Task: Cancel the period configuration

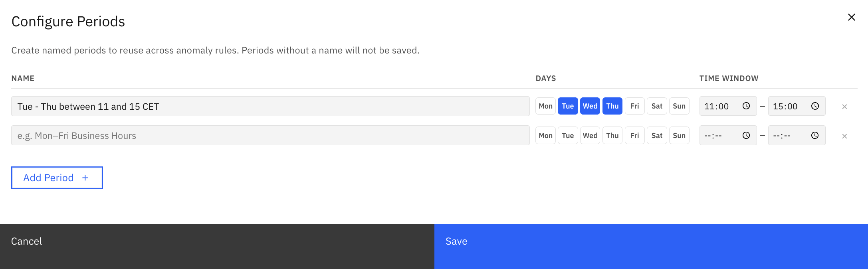Action: point(217,246)
